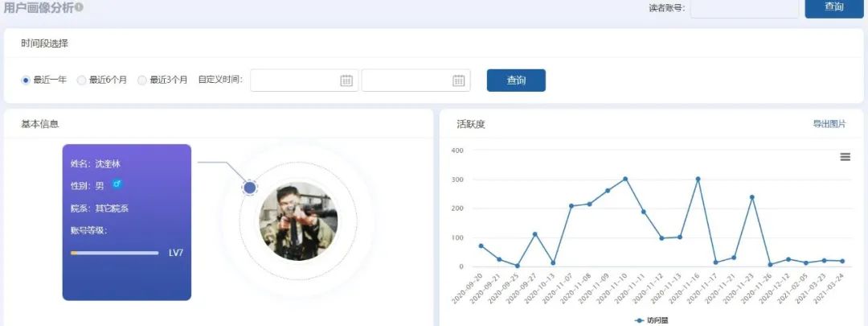Click the 导出图片 link
The image size is (868, 326).
[829, 124]
